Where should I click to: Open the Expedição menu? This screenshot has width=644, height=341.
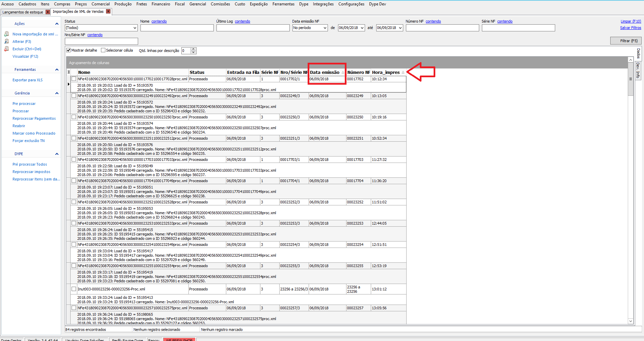[x=259, y=4]
